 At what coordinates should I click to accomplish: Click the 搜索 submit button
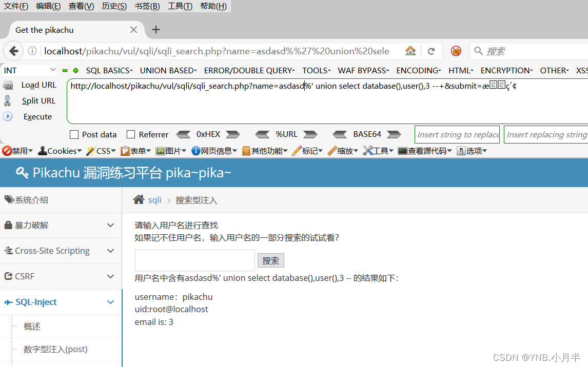point(271,260)
